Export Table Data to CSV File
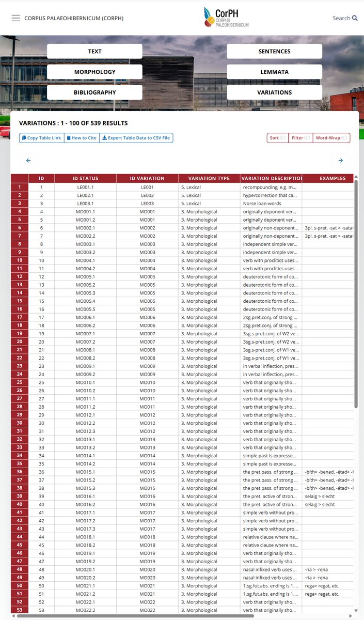 136,138
